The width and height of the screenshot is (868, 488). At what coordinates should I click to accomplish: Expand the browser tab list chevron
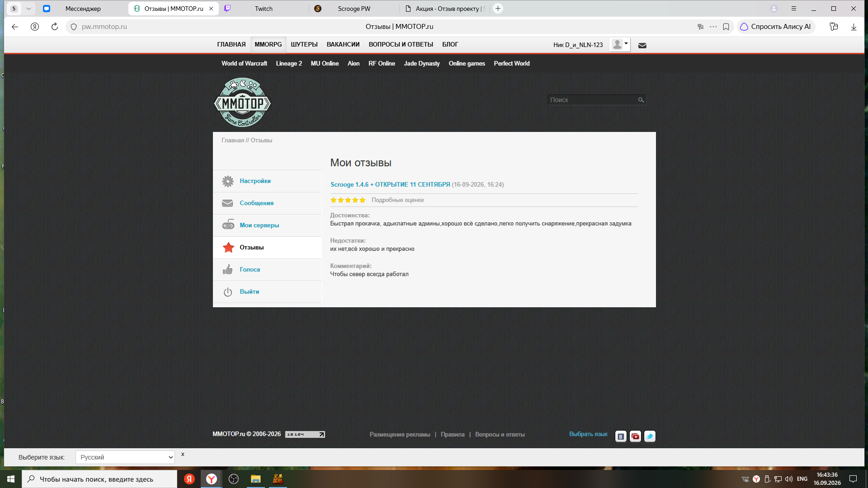click(x=28, y=9)
